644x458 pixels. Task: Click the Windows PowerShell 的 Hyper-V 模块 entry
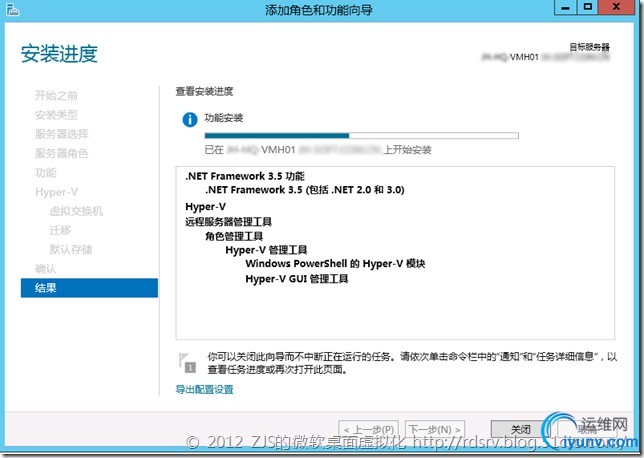click(x=335, y=264)
